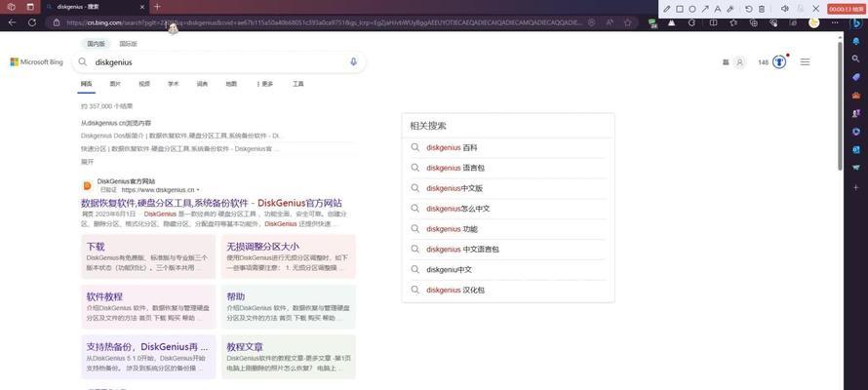Open the Bing Copilot sidebar button
Viewport: 868px width, 390px height.
click(x=856, y=22)
